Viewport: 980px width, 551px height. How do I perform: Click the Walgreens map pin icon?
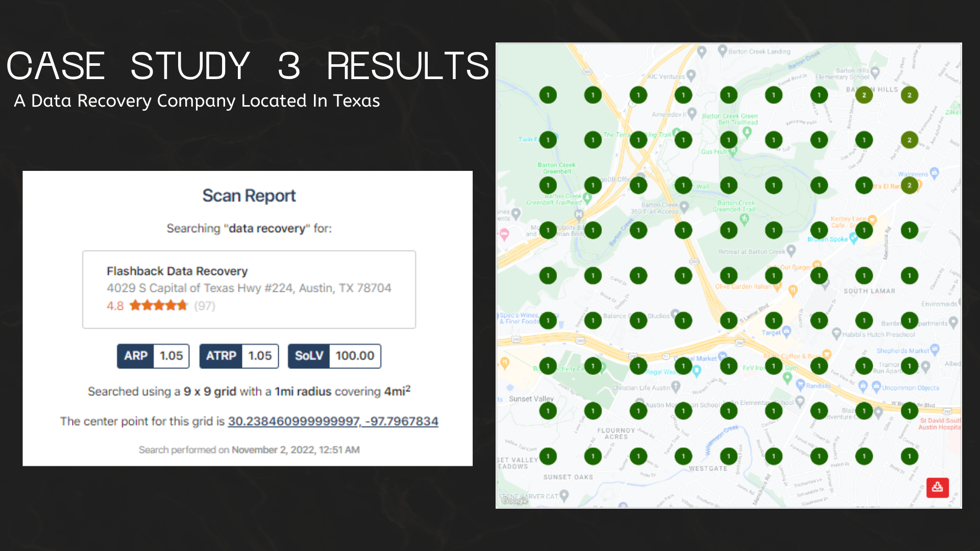tap(934, 172)
